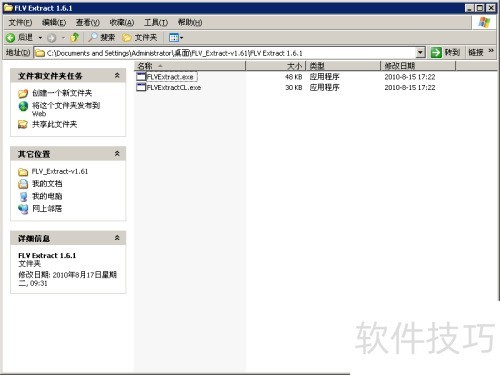The height and width of the screenshot is (375, 500).
Task: Click the folder icon in address bar
Action: coord(40,53)
